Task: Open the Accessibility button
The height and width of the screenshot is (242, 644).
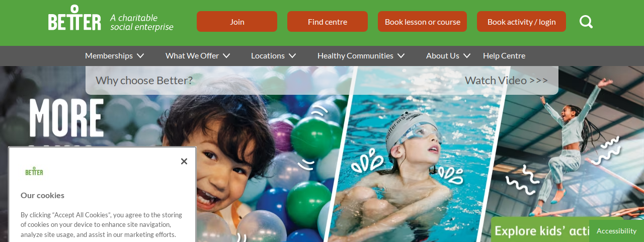Action: 616,231
